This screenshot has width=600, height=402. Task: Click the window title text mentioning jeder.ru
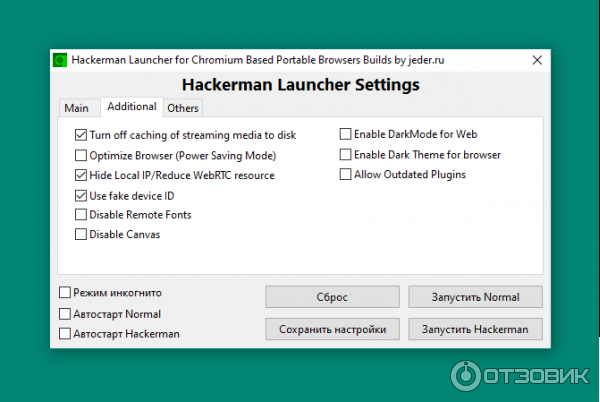point(258,60)
